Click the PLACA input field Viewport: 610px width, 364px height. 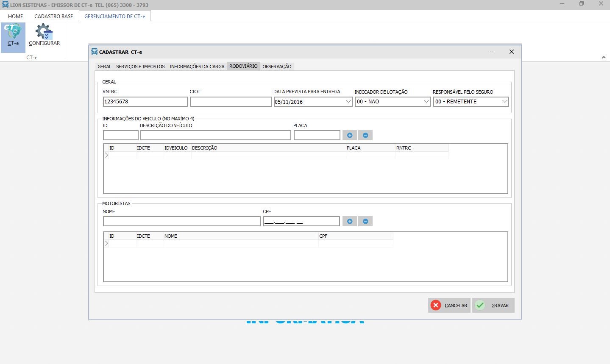(317, 135)
